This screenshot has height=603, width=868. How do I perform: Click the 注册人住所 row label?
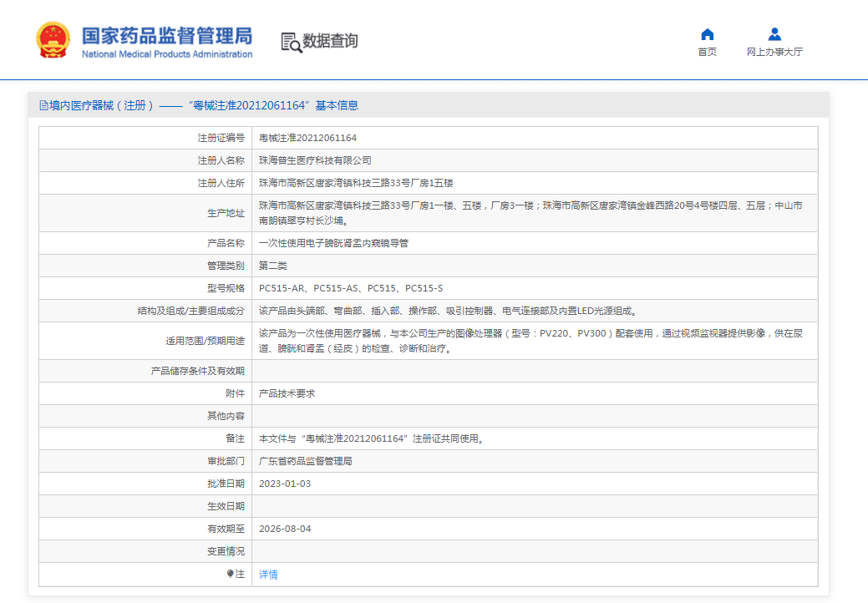click(221, 183)
